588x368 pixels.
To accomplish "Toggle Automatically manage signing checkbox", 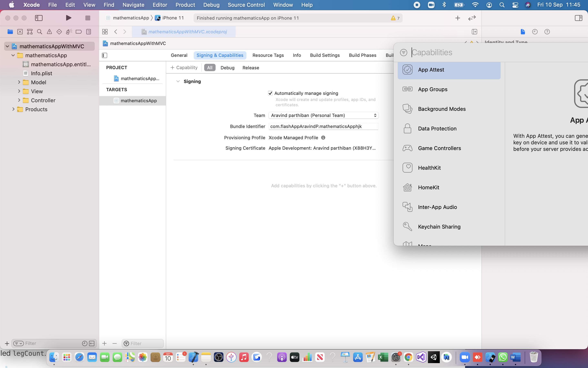I will [270, 93].
